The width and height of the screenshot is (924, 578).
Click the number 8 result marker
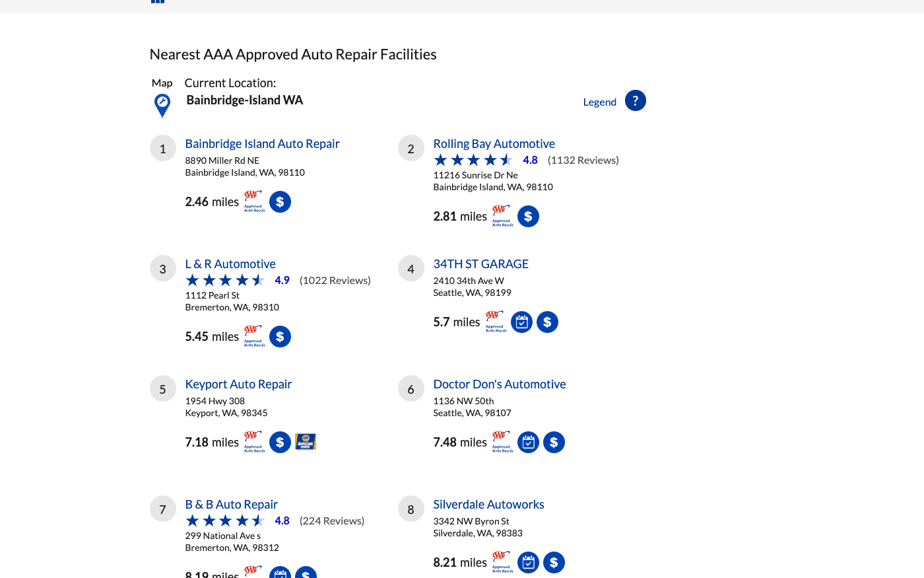(x=411, y=509)
